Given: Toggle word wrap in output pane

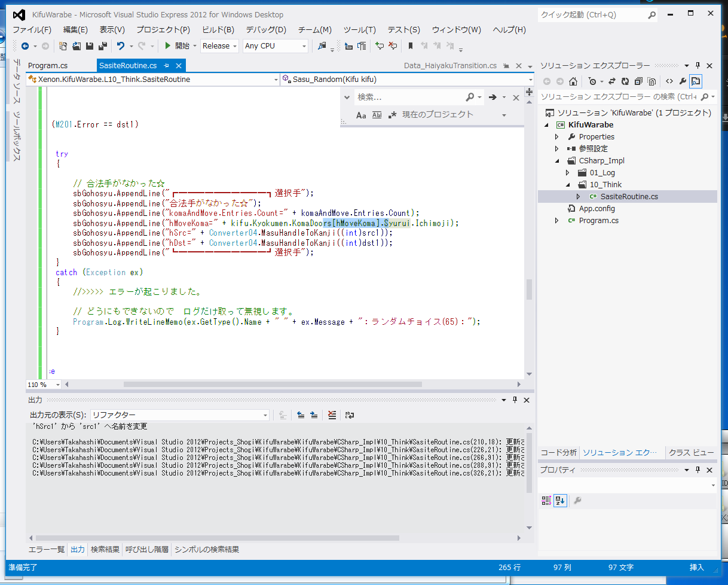Looking at the screenshot, I should tap(350, 415).
